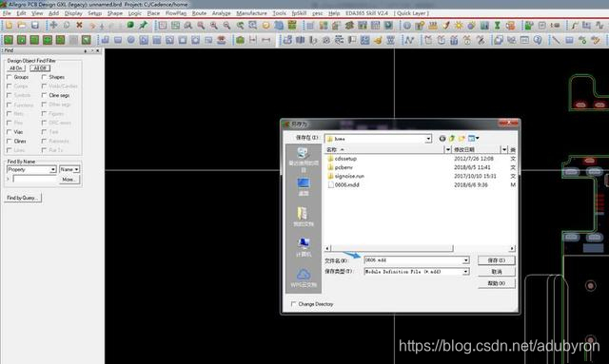The width and height of the screenshot is (609, 364).
Task: Enable the Vias checkbox in Find filter
Action: [10, 132]
